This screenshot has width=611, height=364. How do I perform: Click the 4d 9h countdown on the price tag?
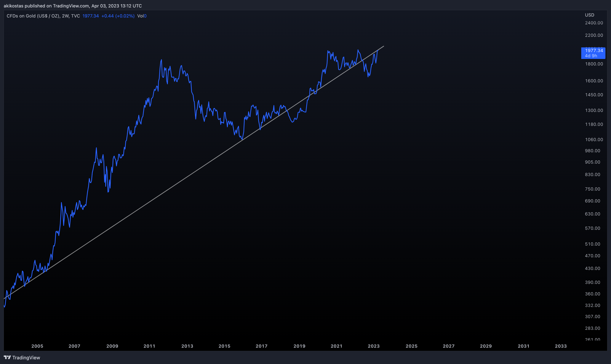(591, 56)
